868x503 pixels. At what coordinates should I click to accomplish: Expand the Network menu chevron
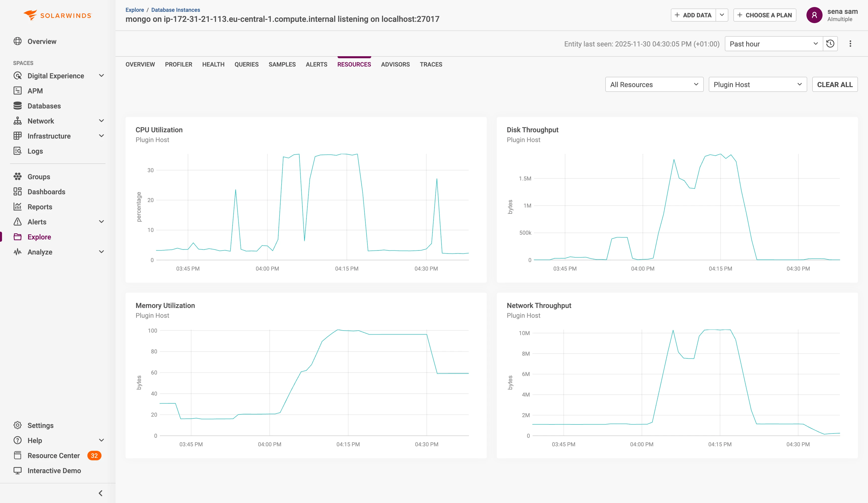pos(102,121)
